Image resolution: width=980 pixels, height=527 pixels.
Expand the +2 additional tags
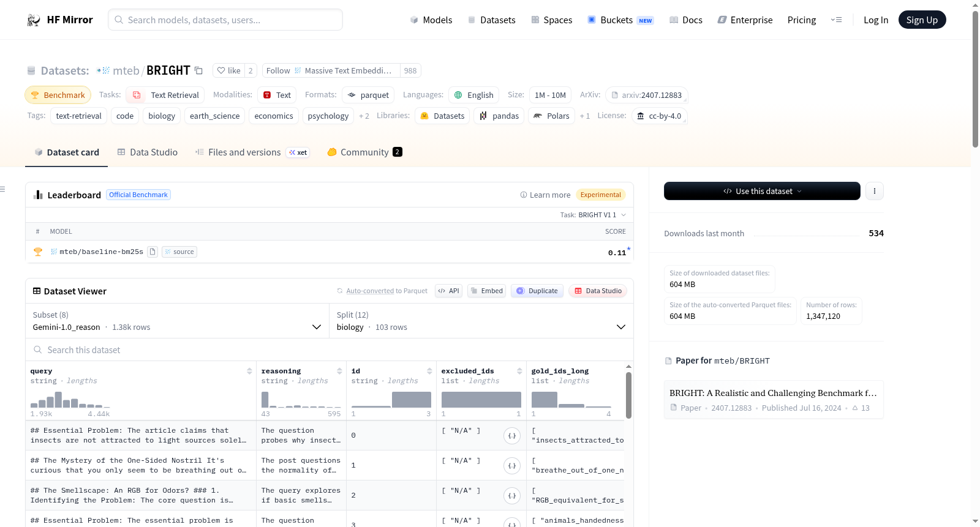[x=364, y=116]
